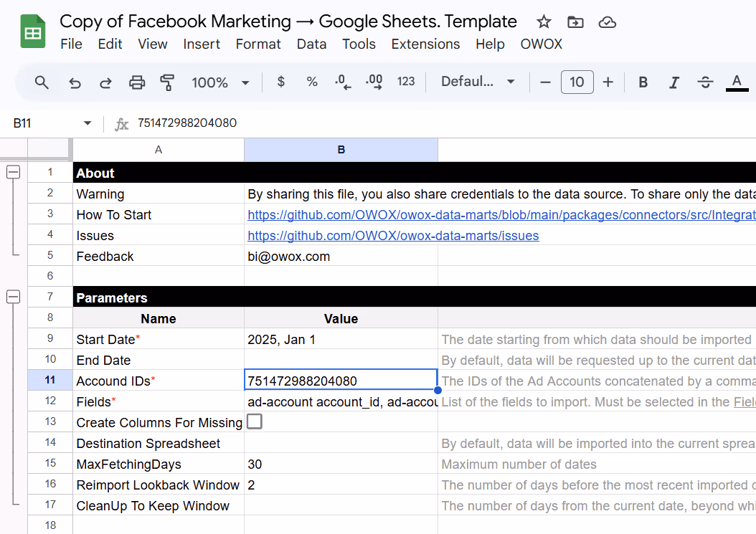Click the font size box showing 10
This screenshot has height=534, width=756.
pyautogui.click(x=577, y=82)
